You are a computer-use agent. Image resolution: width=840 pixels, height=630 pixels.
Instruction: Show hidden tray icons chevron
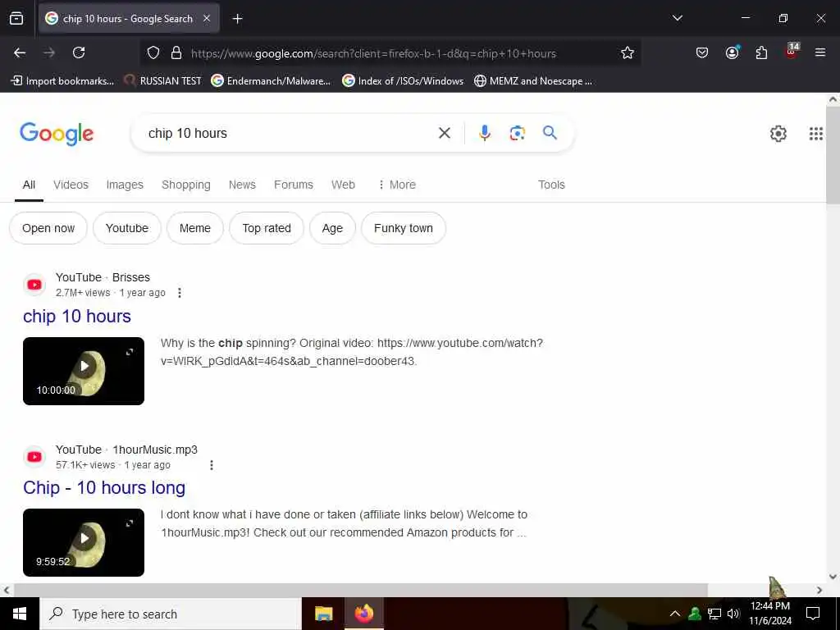[x=675, y=614]
